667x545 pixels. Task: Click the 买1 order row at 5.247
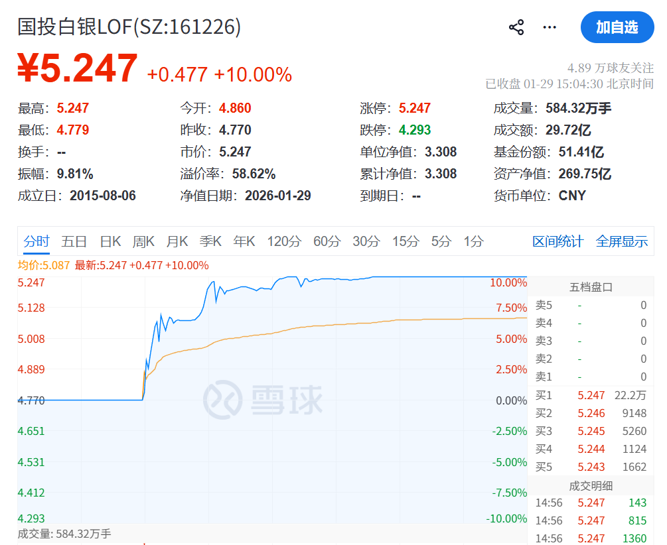coord(590,395)
